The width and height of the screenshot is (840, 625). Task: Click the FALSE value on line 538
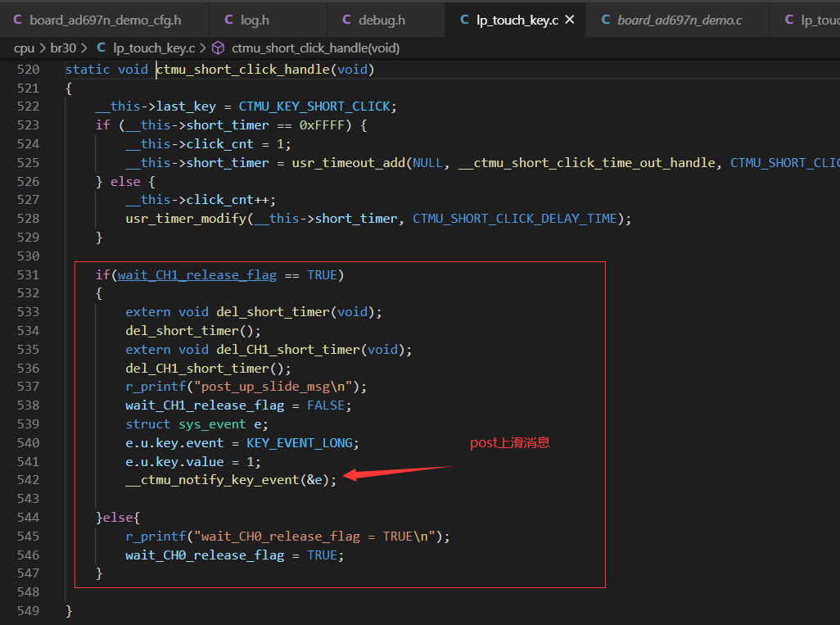tap(326, 405)
